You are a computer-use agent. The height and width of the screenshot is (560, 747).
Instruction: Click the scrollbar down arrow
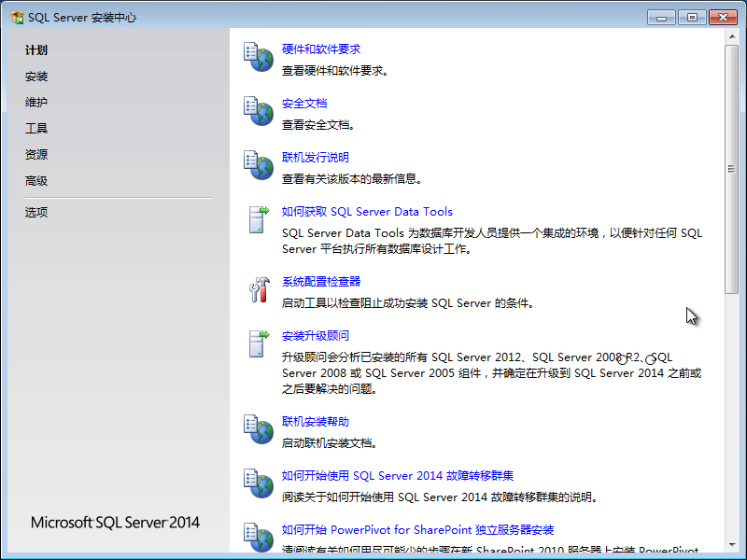tap(732, 545)
